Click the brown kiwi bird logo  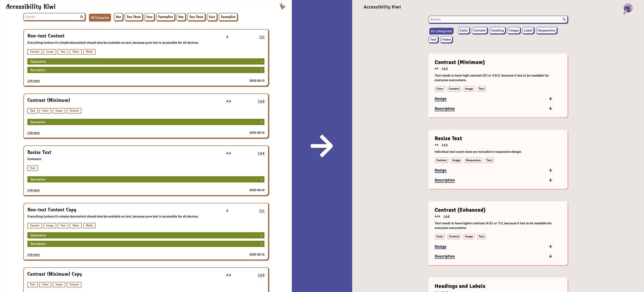point(282,6)
